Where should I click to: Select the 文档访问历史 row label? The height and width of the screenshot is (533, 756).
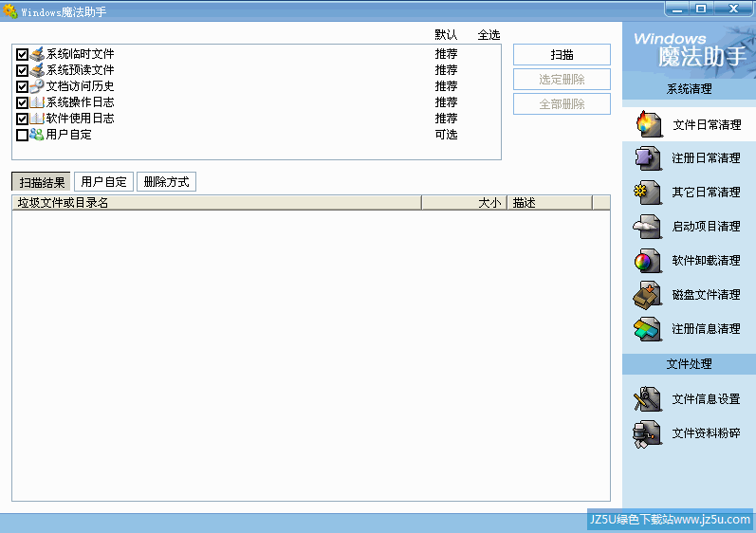coord(80,86)
